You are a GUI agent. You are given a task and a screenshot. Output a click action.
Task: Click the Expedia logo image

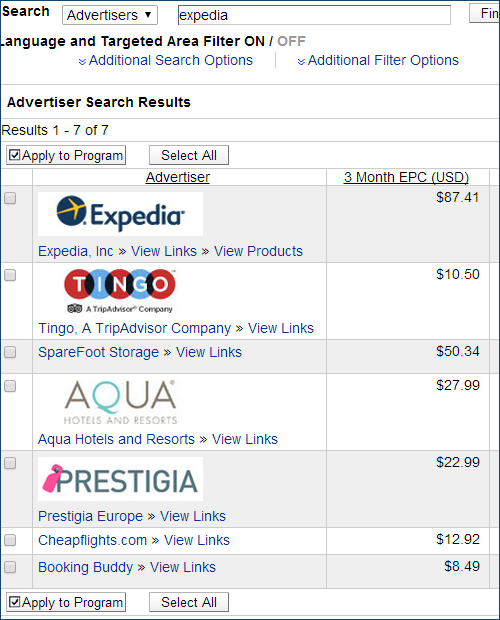click(120, 214)
